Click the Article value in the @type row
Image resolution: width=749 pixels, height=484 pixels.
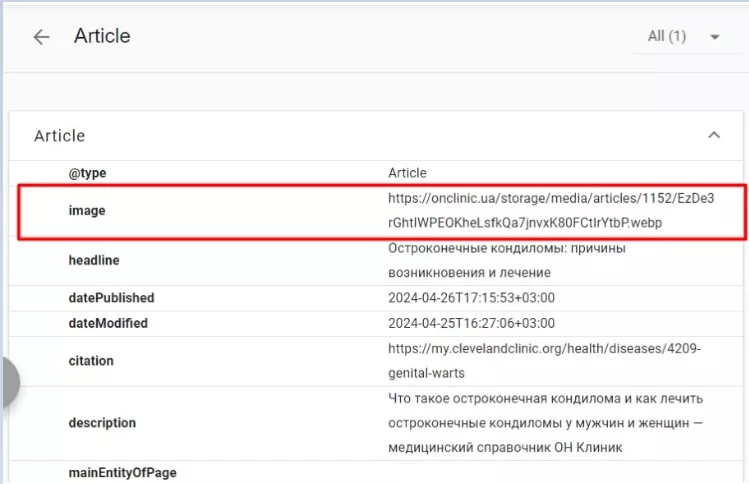coord(407,173)
